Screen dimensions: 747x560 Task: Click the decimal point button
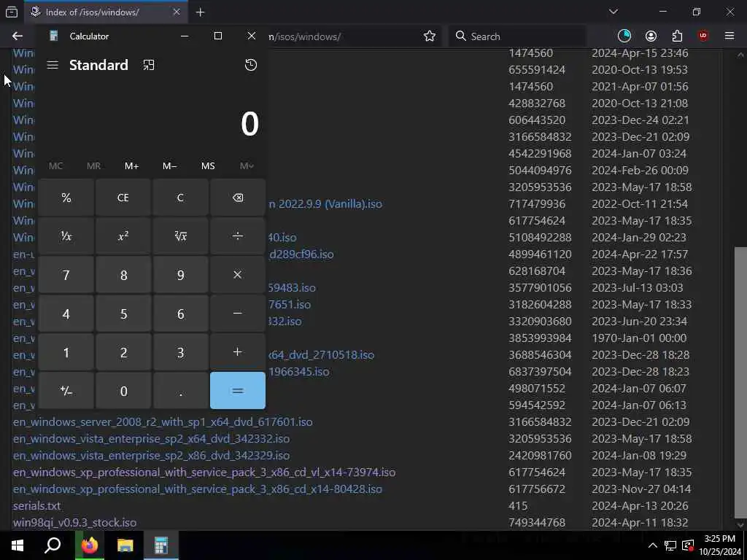(180, 391)
